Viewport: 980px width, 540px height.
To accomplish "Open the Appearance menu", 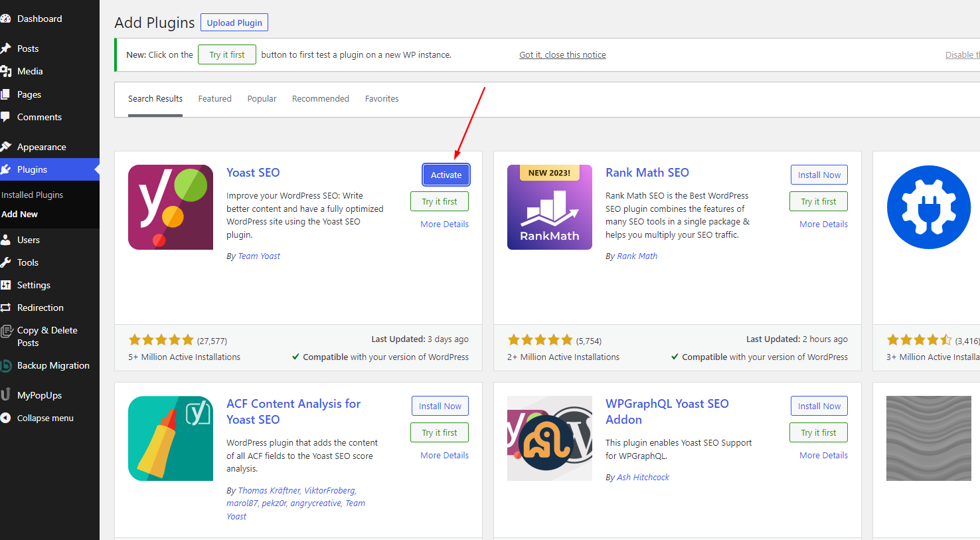I will 42,147.
